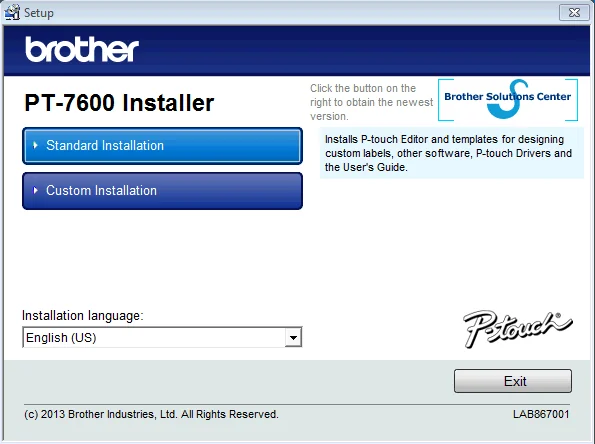Click the arrow bullet beside Standard Installation
Image resolution: width=595 pixels, height=444 pixels.
(x=36, y=145)
